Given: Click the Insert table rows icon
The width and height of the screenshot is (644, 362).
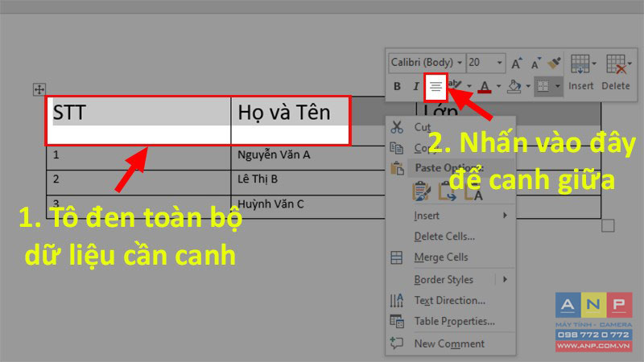Looking at the screenshot, I should 580,64.
